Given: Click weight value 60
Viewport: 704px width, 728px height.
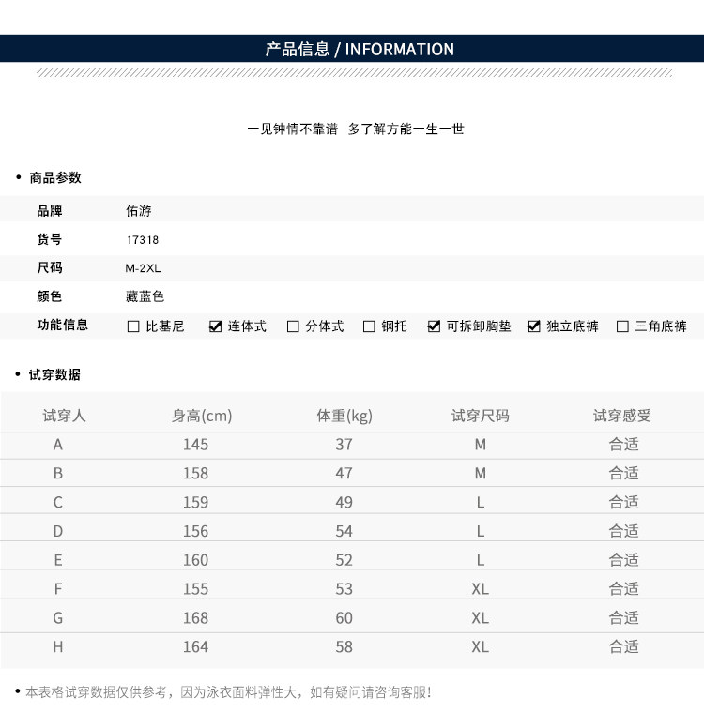Looking at the screenshot, I should [344, 618].
